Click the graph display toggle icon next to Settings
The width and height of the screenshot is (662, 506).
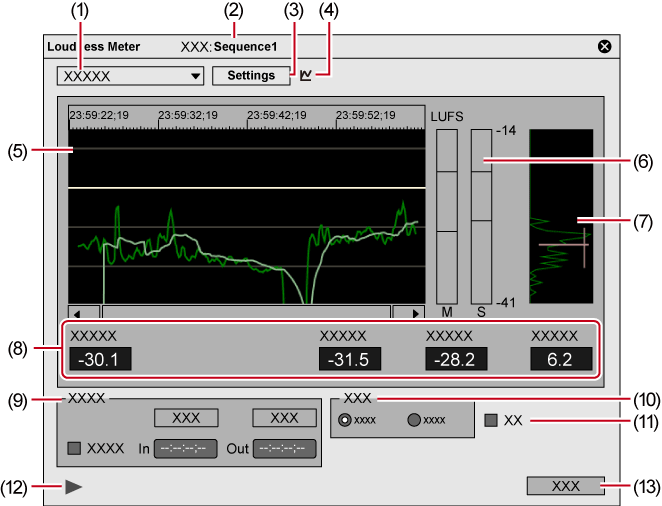point(306,75)
